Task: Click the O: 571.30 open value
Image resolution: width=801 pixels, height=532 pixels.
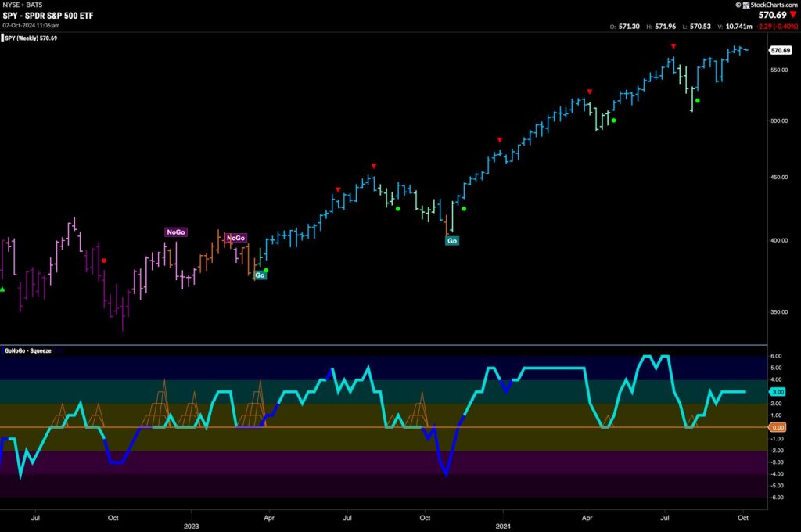Action: click(625, 27)
